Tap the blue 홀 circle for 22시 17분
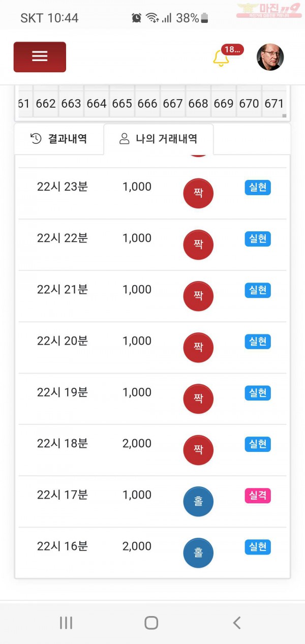The image size is (305, 644). click(198, 502)
